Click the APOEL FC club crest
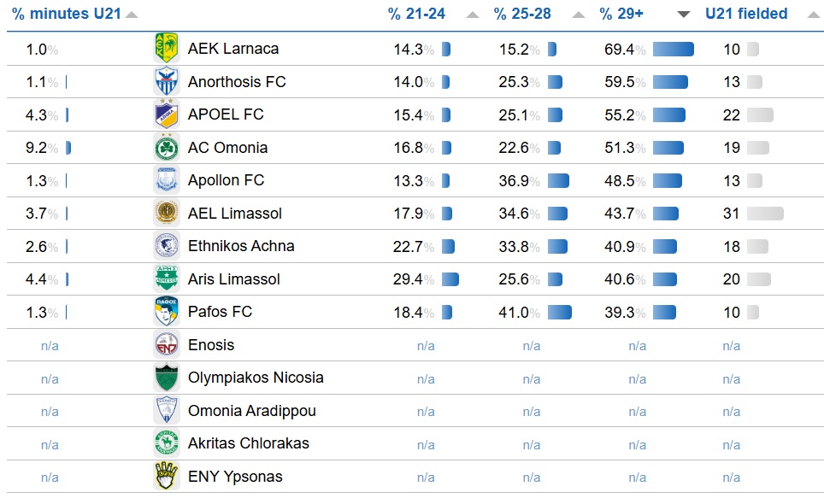 pyautogui.click(x=167, y=114)
